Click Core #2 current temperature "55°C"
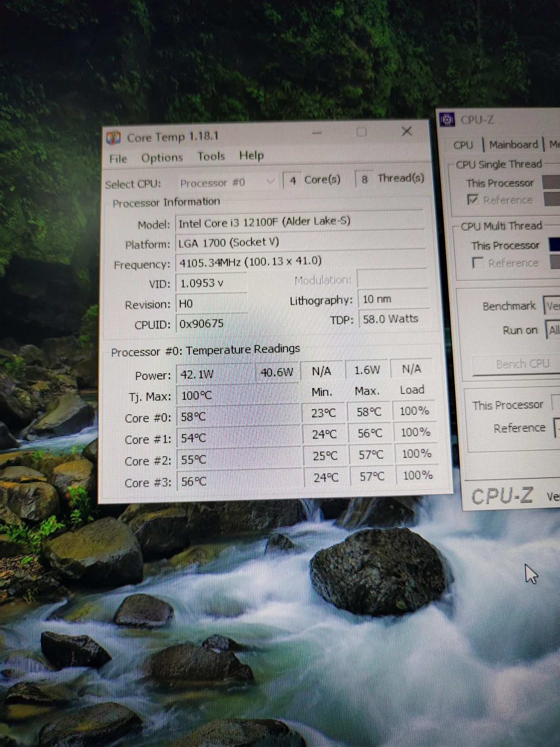The width and height of the screenshot is (560, 747). (x=193, y=460)
